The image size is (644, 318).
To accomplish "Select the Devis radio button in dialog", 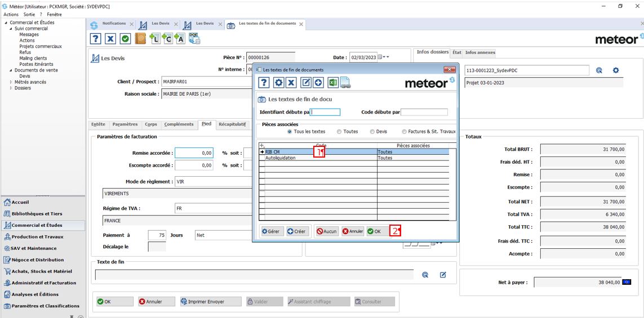I will click(x=372, y=132).
